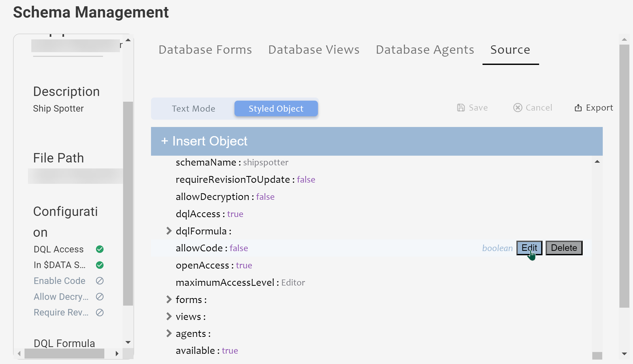Click the plus icon on Insert Object
Image resolution: width=633 pixels, height=364 pixels.
(x=165, y=141)
